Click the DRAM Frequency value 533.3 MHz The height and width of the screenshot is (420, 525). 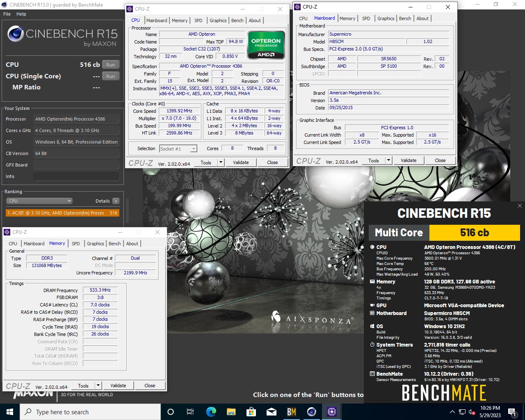(100, 290)
